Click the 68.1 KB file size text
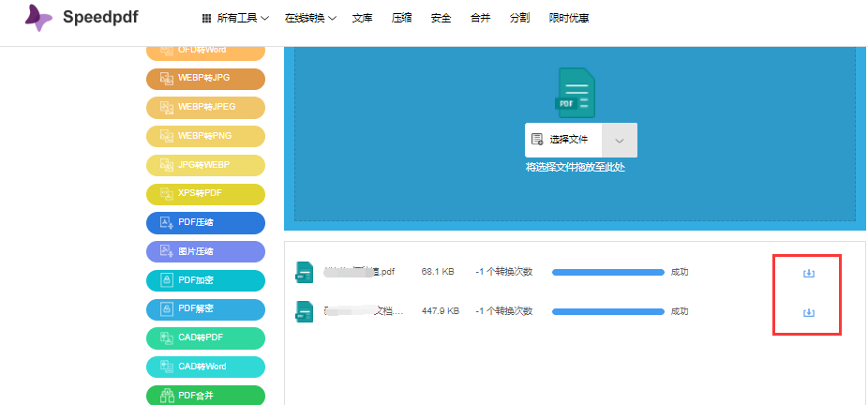Screen dimensions: 868x405 (438, 272)
